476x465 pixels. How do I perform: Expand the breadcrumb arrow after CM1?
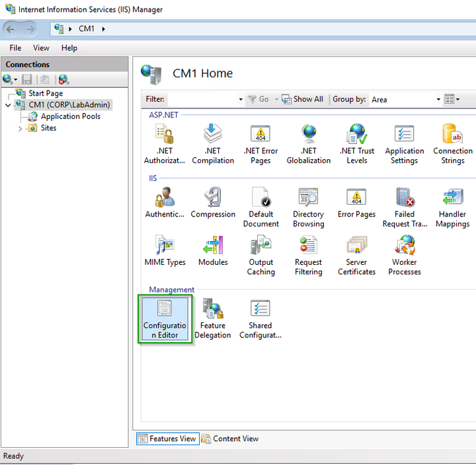point(104,29)
